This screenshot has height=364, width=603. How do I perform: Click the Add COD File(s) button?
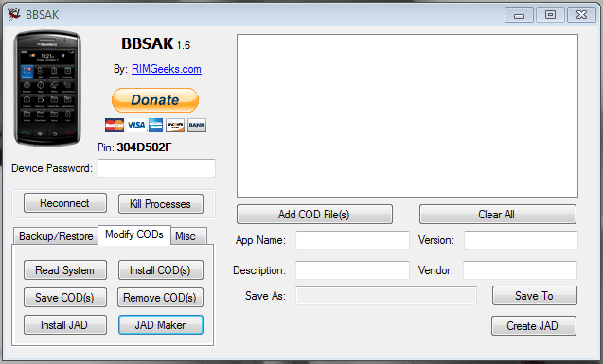point(314,215)
